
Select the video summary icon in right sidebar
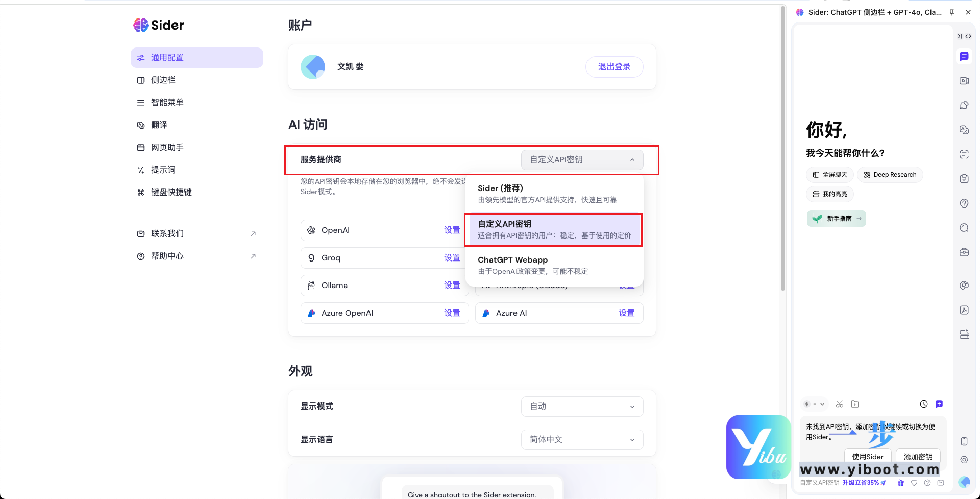(x=965, y=81)
